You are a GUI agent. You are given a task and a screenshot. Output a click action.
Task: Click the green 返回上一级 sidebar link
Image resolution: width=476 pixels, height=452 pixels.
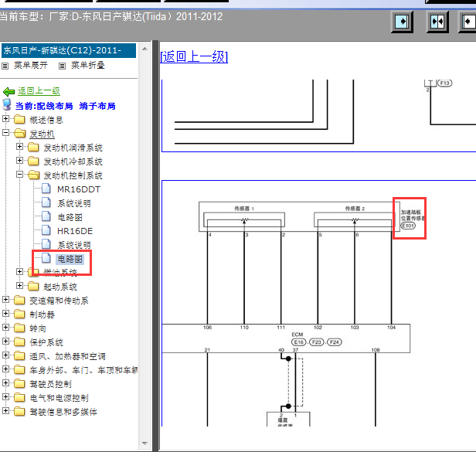pos(39,90)
